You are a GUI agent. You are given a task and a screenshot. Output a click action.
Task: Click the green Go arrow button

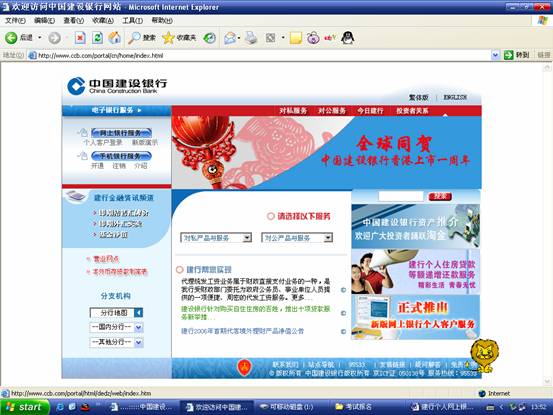coord(508,55)
